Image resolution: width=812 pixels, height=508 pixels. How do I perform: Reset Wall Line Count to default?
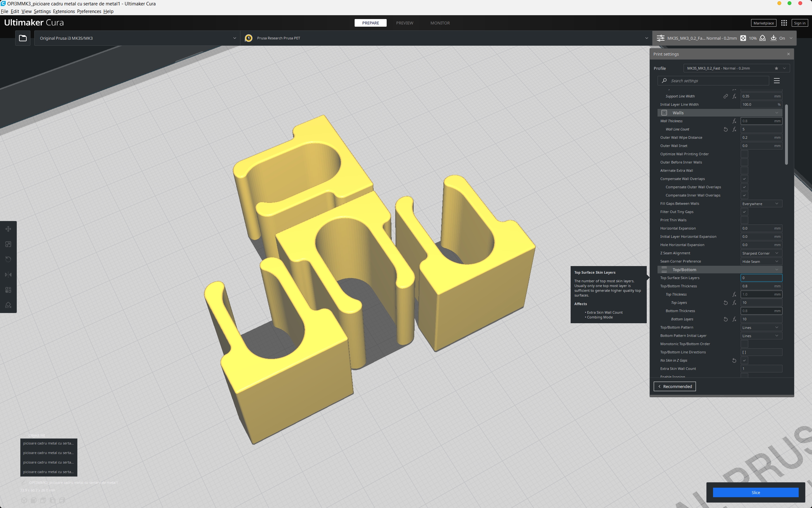pyautogui.click(x=725, y=129)
